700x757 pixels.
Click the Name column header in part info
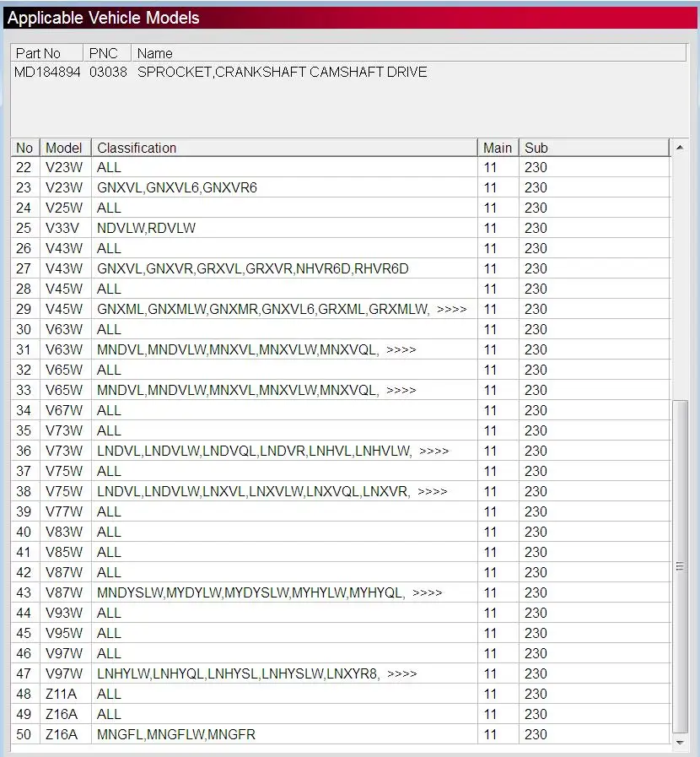click(x=409, y=53)
